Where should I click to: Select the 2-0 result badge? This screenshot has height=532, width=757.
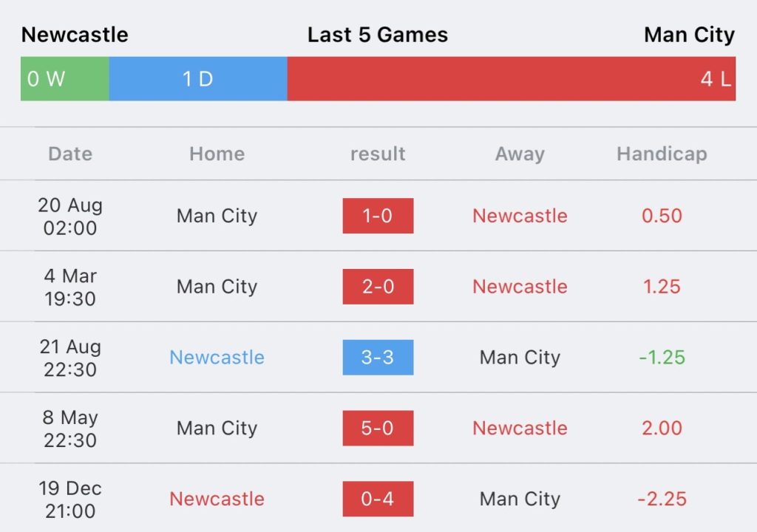click(378, 287)
